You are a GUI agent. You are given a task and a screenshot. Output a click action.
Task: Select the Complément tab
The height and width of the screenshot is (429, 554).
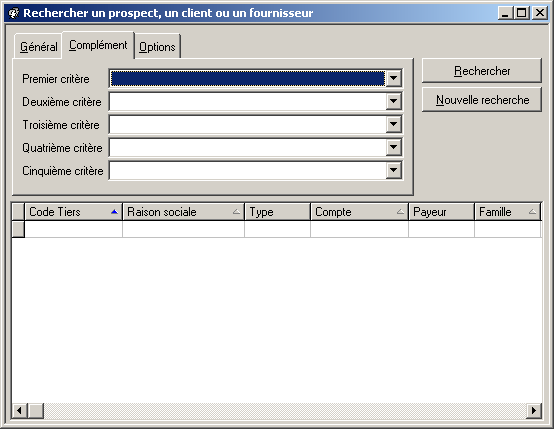coord(98,45)
